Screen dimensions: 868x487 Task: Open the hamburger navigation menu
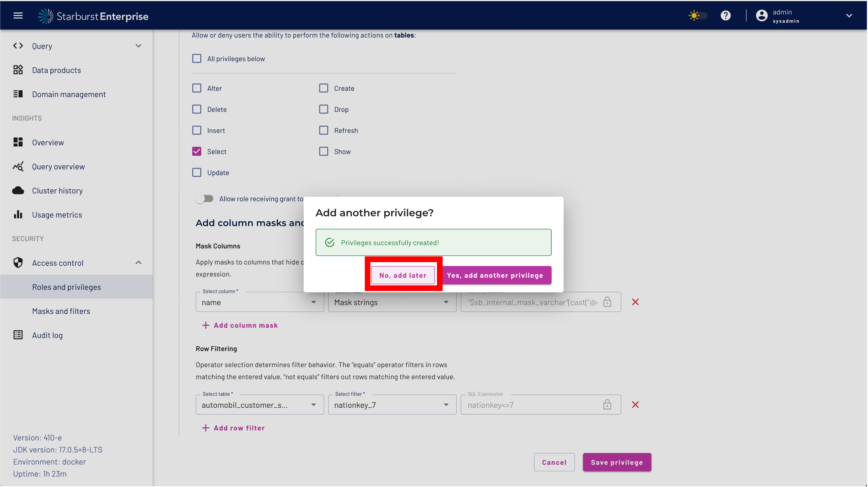tap(18, 15)
